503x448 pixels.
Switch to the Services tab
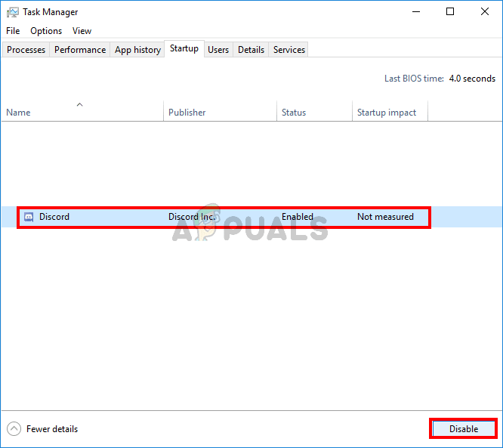(x=289, y=50)
